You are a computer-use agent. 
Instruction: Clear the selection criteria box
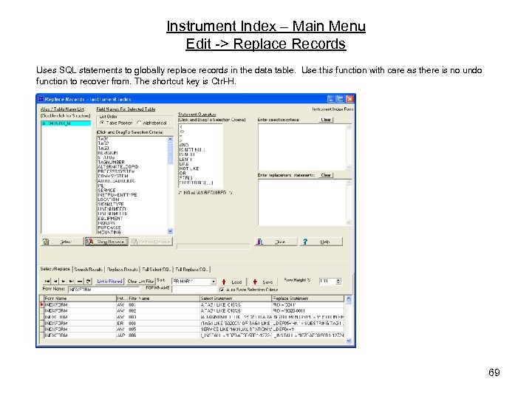click(326, 120)
